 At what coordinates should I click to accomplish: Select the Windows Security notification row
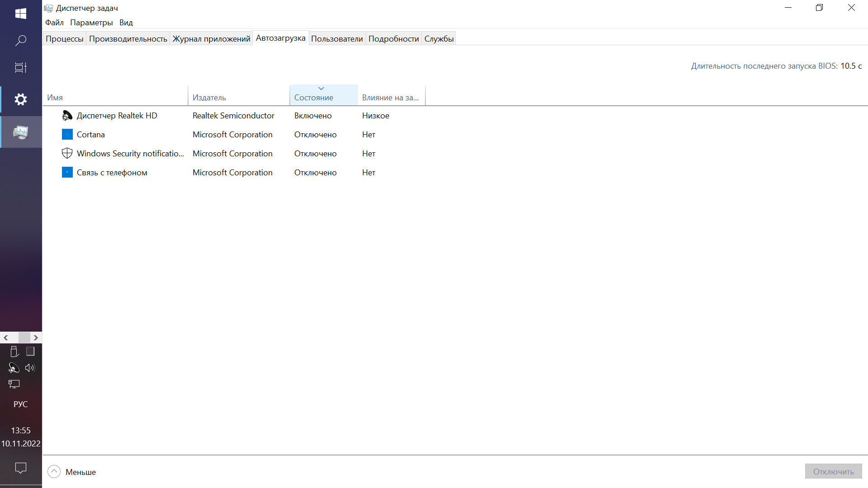(x=130, y=154)
